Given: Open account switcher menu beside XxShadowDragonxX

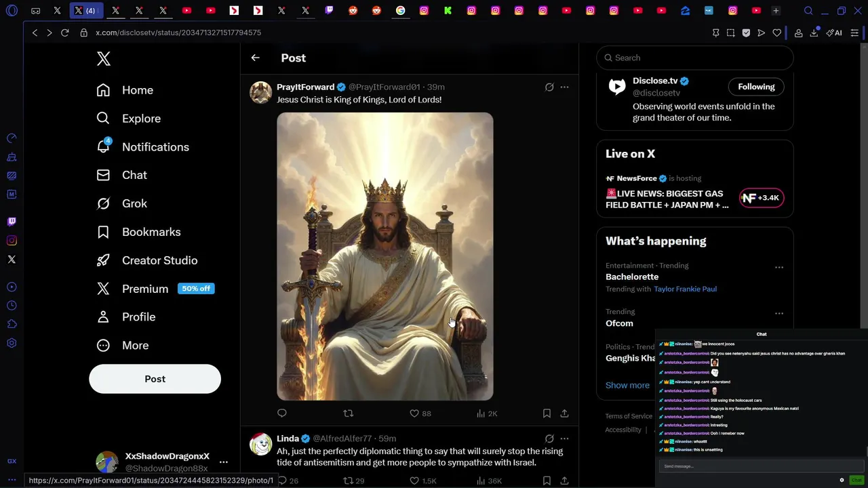Looking at the screenshot, I should (223, 462).
